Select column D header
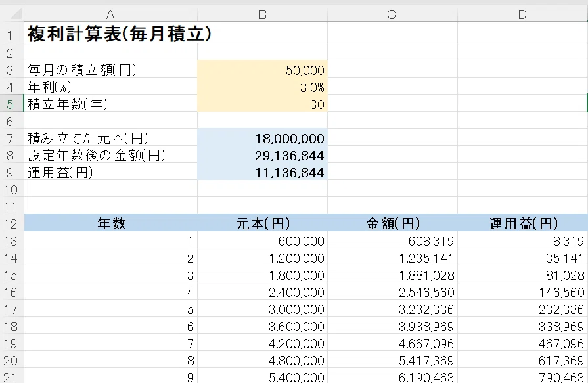 [x=523, y=14]
